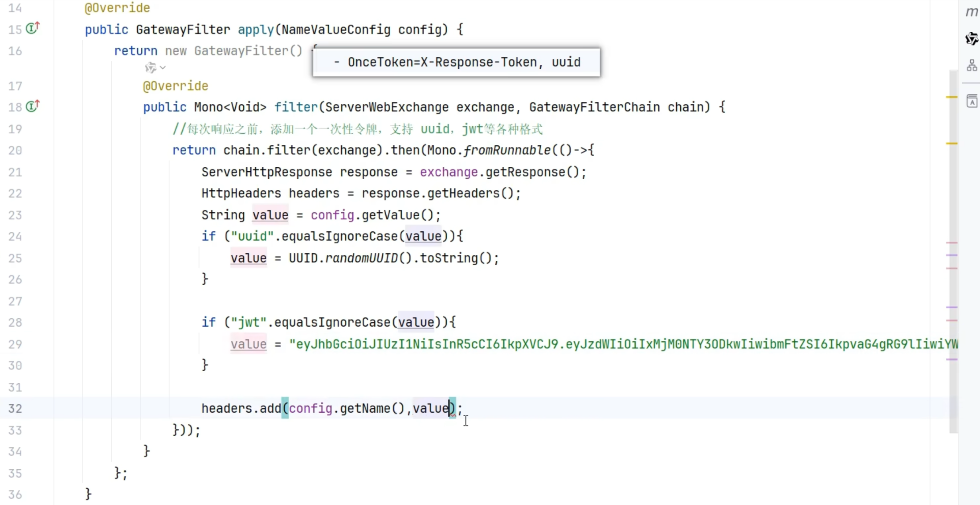Click implements gutter icon on line 15
Viewport: 980px width, 505px height.
(33, 29)
